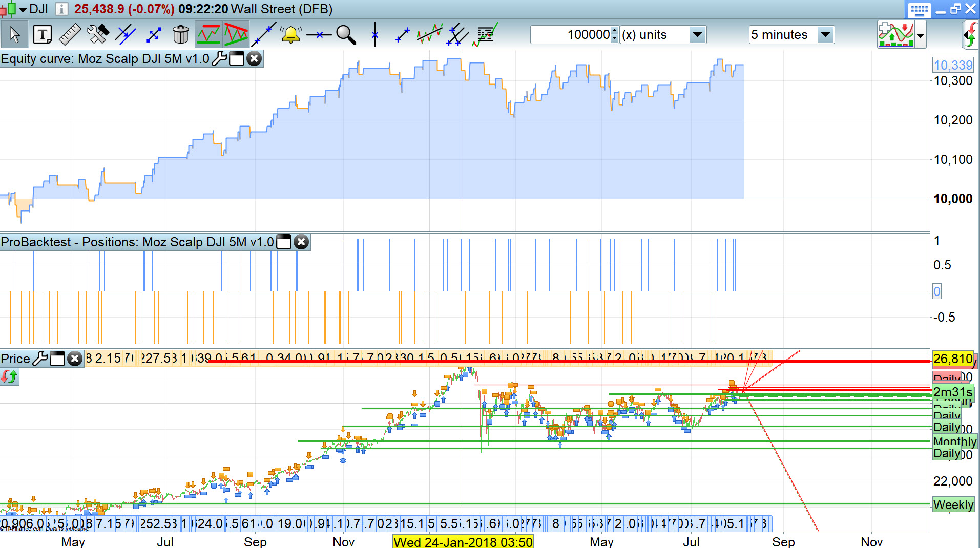Click the red-green arrows trading panel tab

pyautogui.click(x=971, y=35)
